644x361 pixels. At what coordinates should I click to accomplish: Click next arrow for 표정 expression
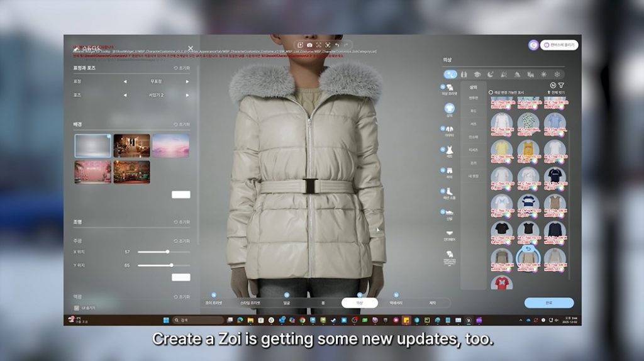pos(187,82)
